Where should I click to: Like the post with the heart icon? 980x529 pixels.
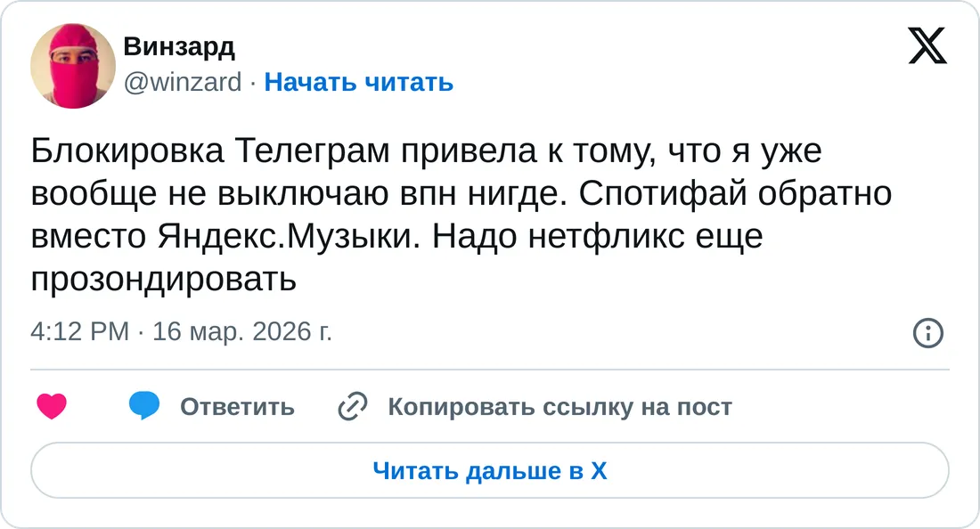click(53, 407)
